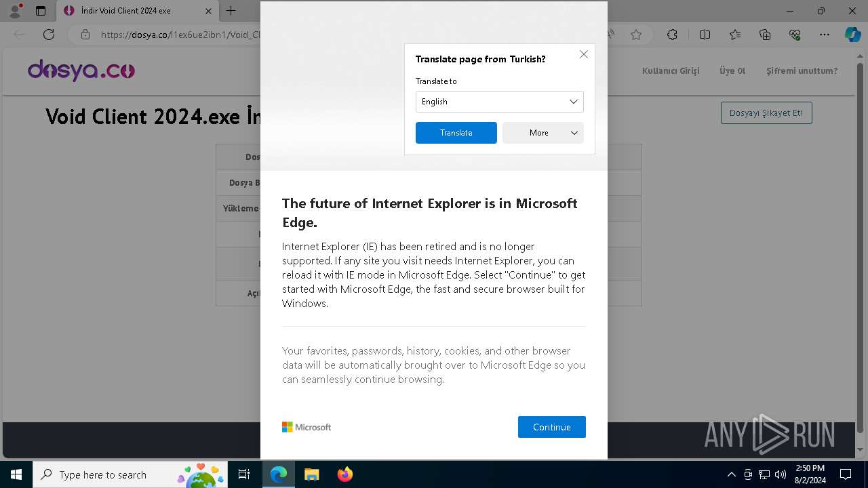Click the dosya.co site logo
Screen dimensions: 868x488
pyautogui.click(x=81, y=70)
